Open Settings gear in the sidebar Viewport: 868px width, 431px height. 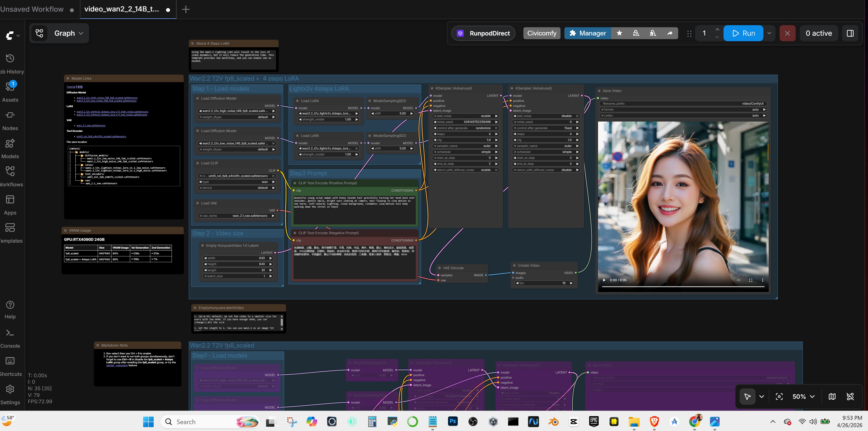click(x=10, y=395)
